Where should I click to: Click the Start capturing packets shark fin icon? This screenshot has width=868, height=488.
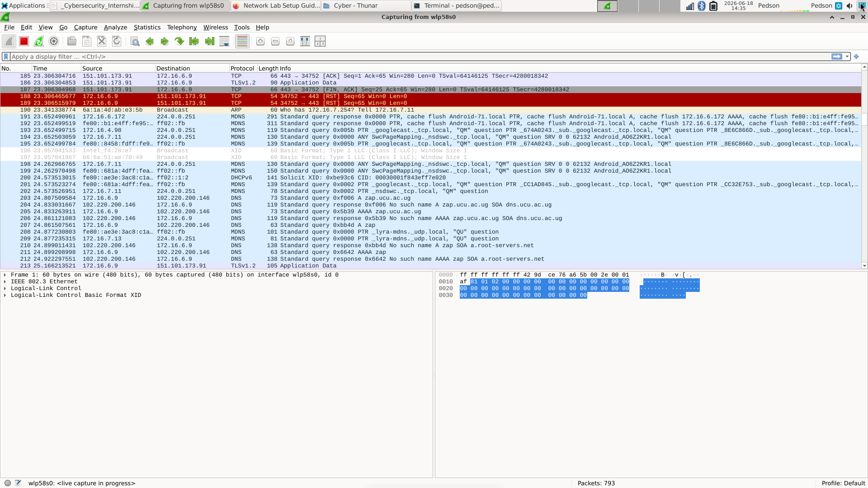coord(9,42)
